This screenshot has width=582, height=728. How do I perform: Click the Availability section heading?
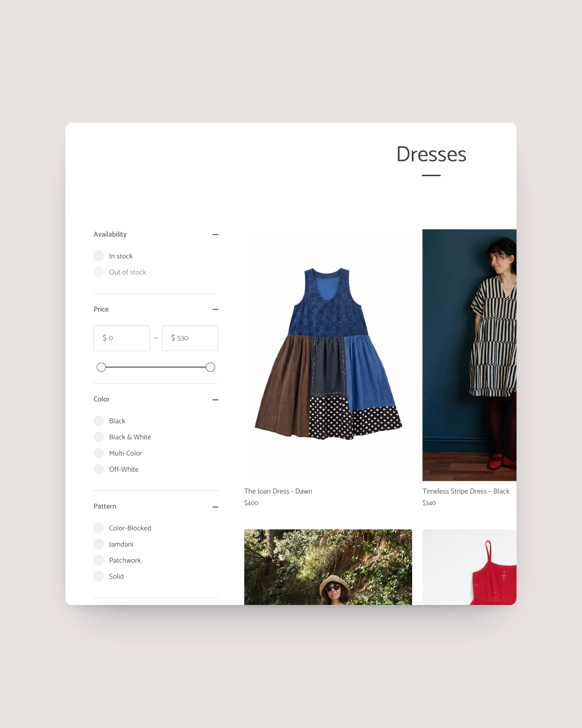click(110, 234)
